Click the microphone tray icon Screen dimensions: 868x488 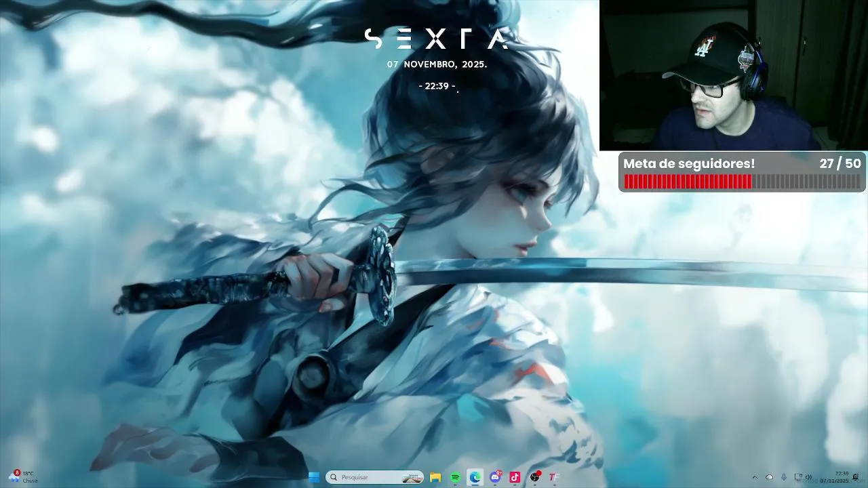pyautogui.click(x=784, y=477)
